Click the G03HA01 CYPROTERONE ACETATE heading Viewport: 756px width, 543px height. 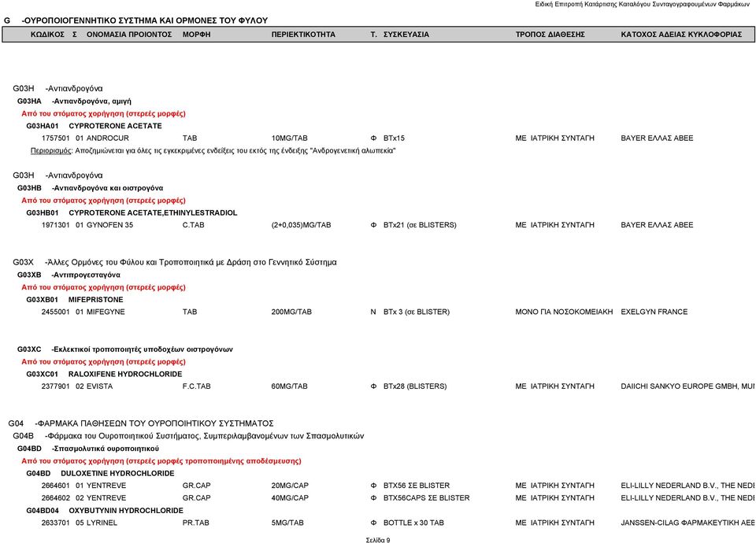click(94, 126)
